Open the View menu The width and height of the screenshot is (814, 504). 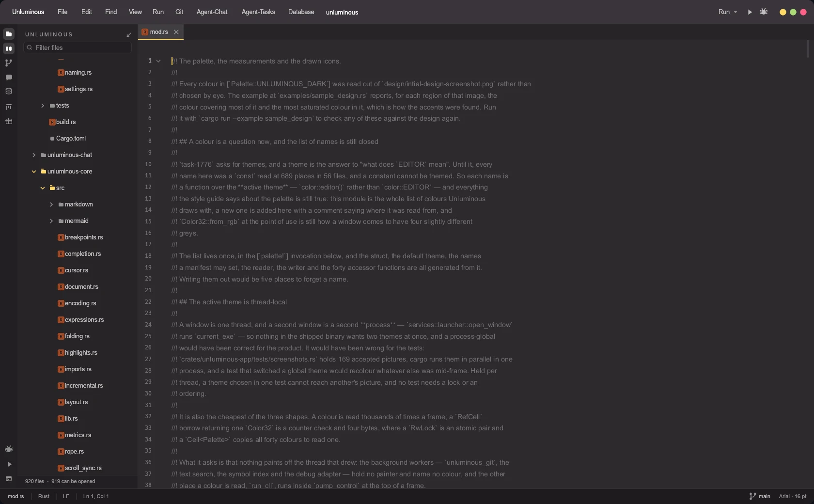tap(135, 12)
